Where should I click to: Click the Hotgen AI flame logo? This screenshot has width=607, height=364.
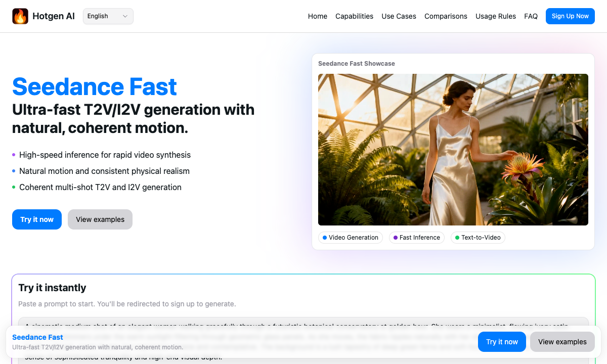(20, 16)
